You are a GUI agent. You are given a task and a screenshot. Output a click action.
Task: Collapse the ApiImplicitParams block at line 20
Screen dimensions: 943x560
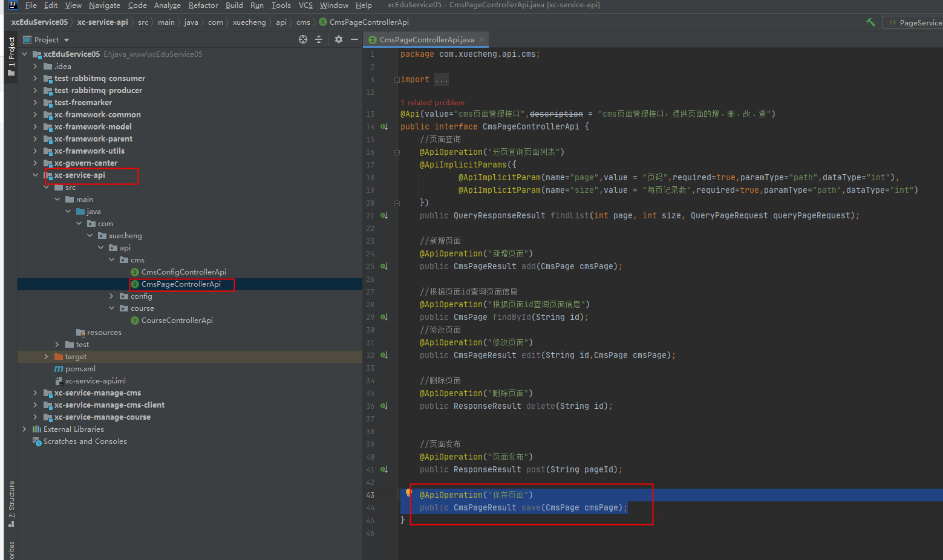[x=397, y=203]
